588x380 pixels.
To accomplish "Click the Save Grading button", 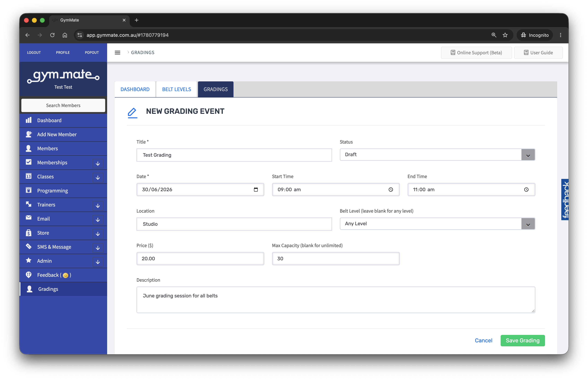I will (x=523, y=340).
